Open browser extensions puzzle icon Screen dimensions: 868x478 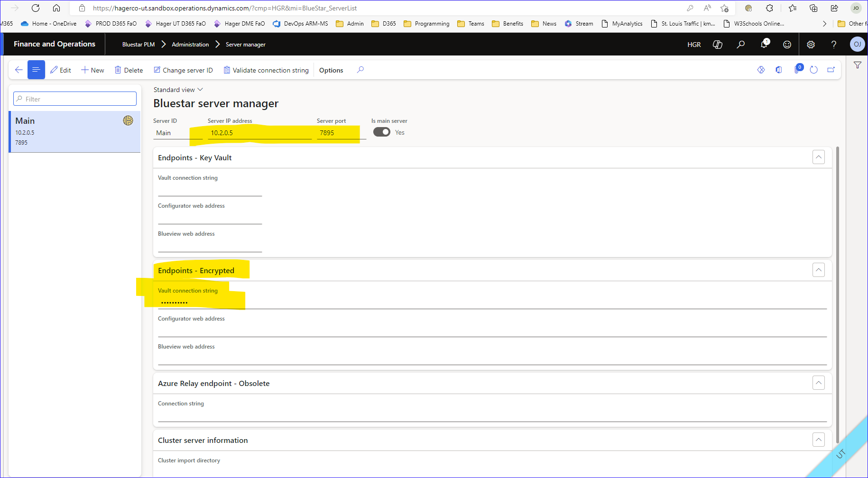pyautogui.click(x=769, y=8)
